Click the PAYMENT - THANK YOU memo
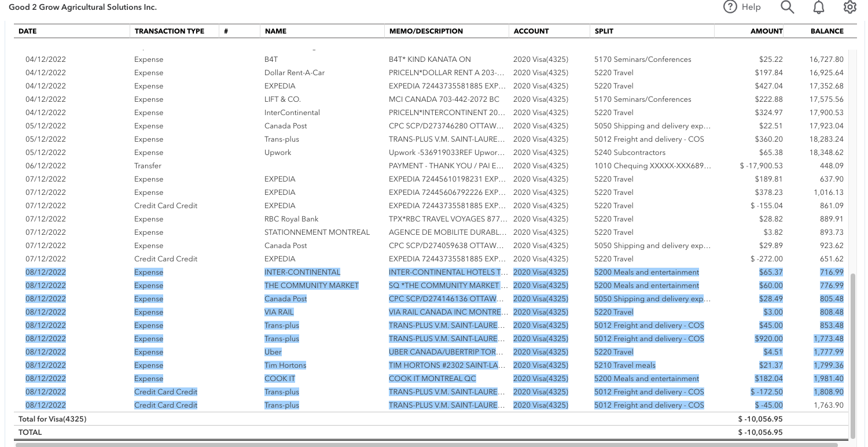The height and width of the screenshot is (447, 868). coord(447,166)
